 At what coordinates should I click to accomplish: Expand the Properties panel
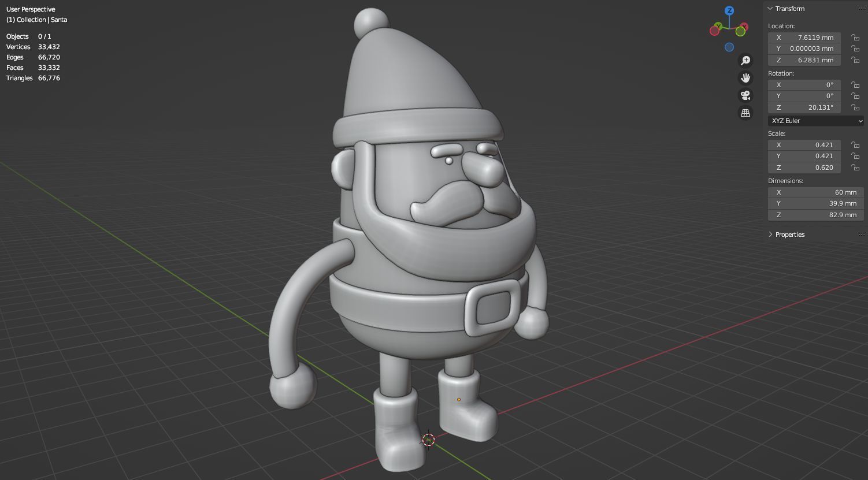(x=770, y=235)
